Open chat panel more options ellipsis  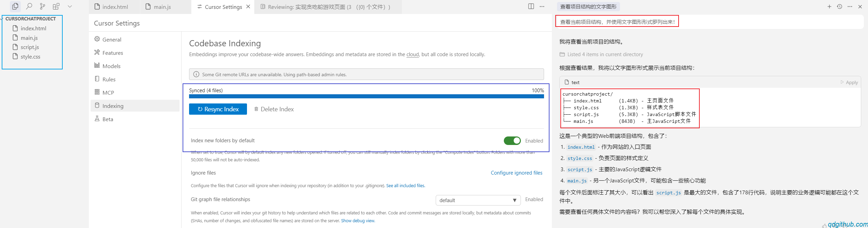click(850, 6)
